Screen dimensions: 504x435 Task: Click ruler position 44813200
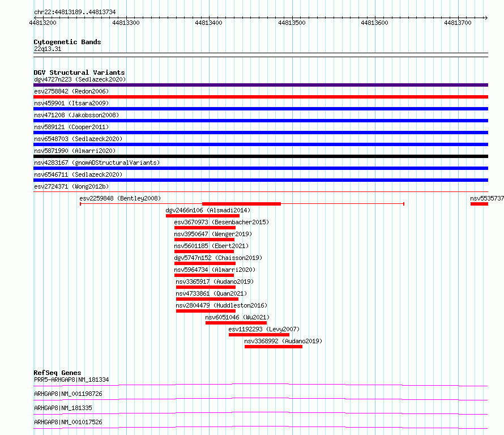[42, 23]
